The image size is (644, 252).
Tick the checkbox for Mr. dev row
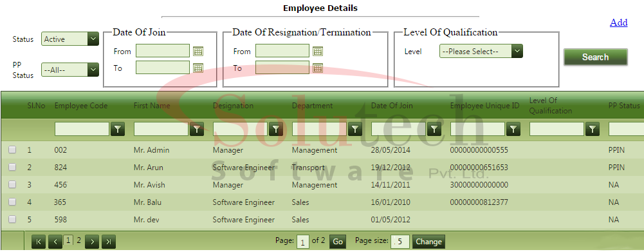point(12,220)
